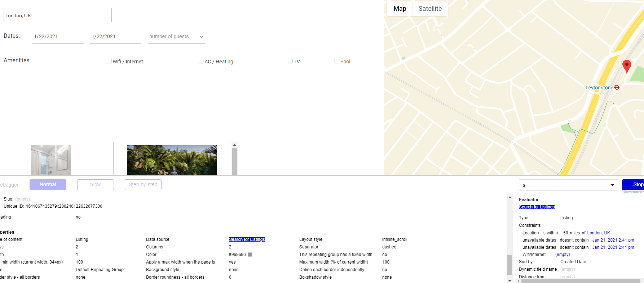This screenshot has width=644, height=283.
Task: Click the Slug (empty) value
Action: [22, 199]
